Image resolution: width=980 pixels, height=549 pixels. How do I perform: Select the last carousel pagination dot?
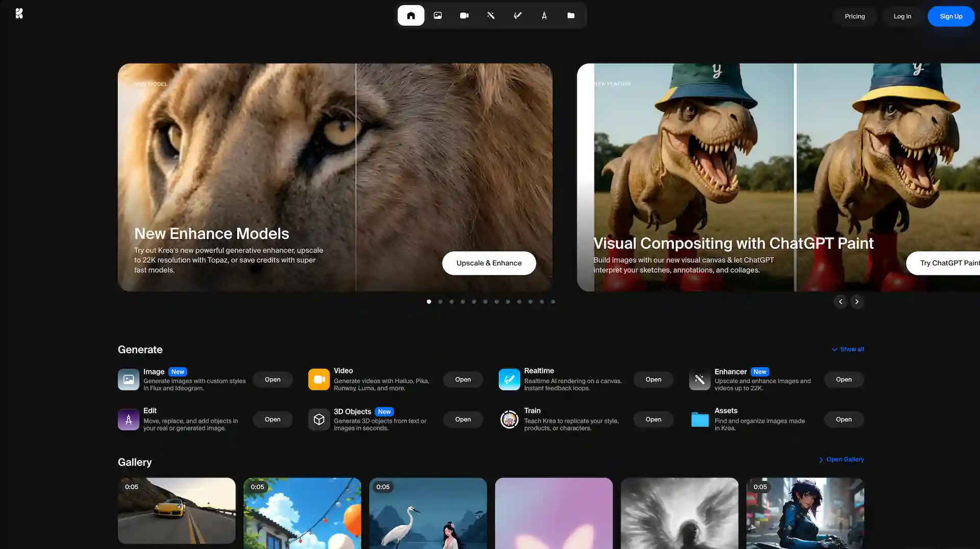pyautogui.click(x=553, y=302)
